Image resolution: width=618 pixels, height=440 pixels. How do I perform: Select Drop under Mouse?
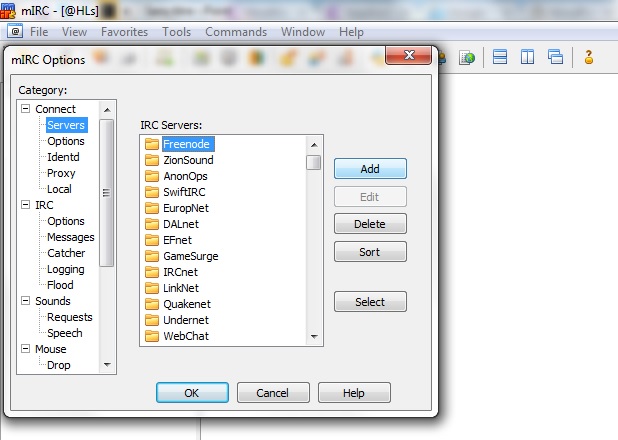[59, 365]
